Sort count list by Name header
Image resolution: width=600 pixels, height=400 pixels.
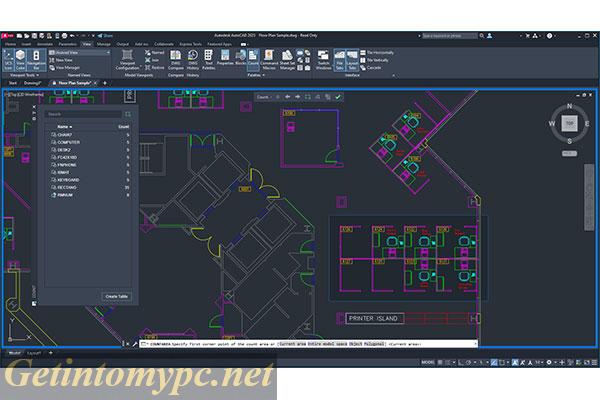[x=64, y=127]
